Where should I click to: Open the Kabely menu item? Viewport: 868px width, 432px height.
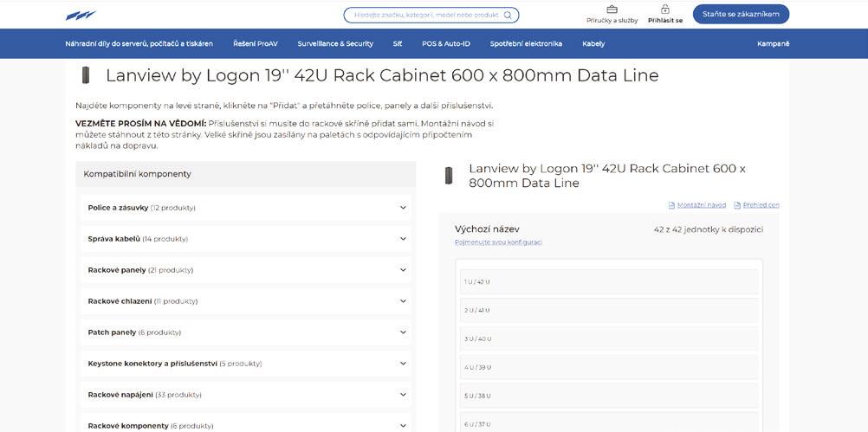[593, 43]
